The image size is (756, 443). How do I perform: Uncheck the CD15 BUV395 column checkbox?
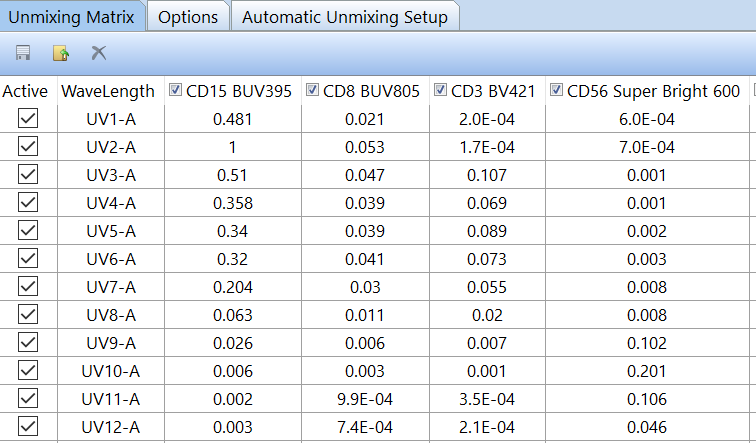tap(176, 91)
